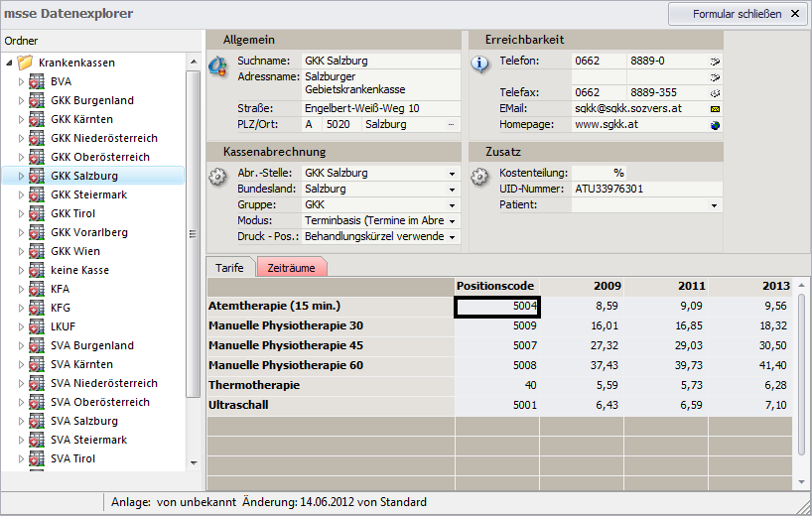The width and height of the screenshot is (812, 516).
Task: Click the UID-Nummer field ATU33976301
Action: click(646, 189)
